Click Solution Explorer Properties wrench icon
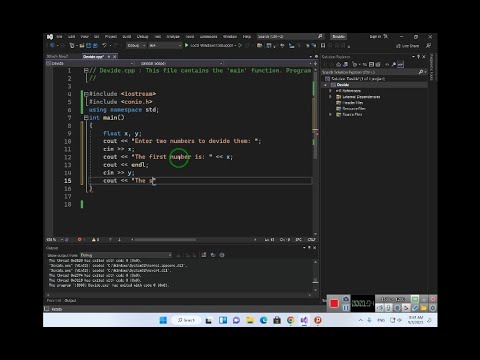Viewport: 480px width, 360px height. click(394, 64)
